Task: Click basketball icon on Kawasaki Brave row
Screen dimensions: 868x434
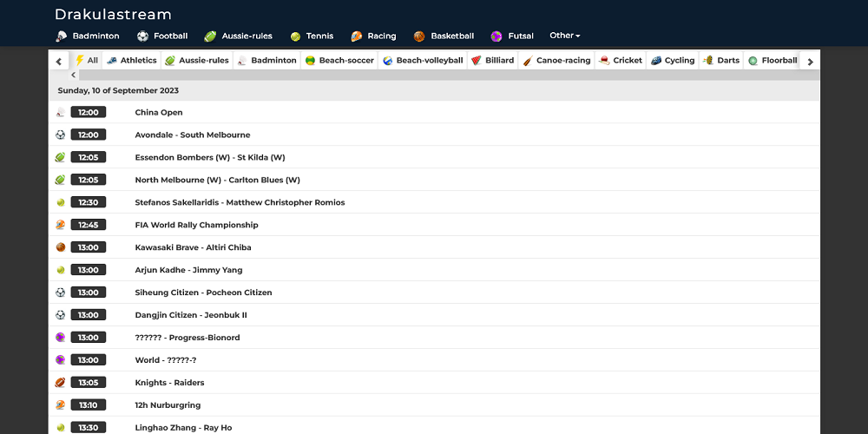Action: pyautogui.click(x=61, y=247)
